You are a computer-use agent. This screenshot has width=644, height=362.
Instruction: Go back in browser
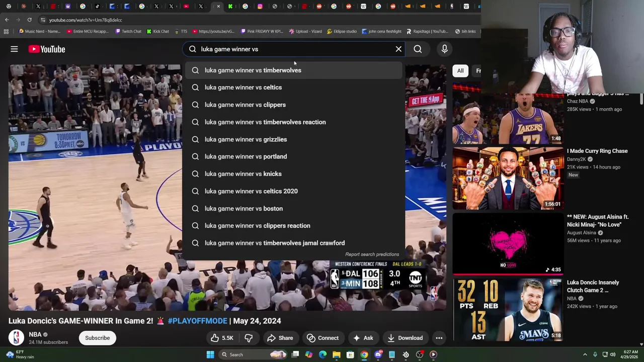pos(7,20)
